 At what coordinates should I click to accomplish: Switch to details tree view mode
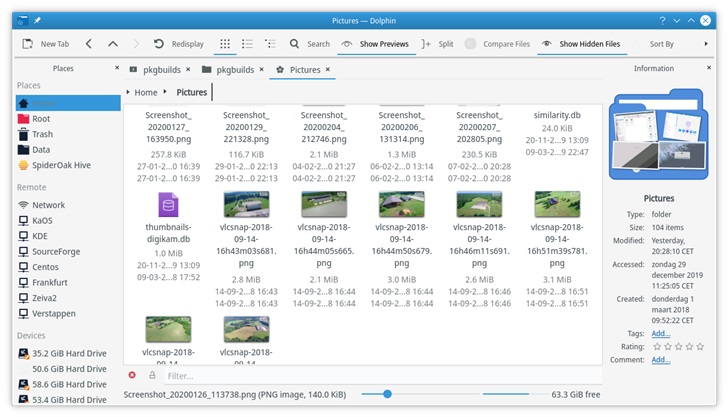coord(270,44)
